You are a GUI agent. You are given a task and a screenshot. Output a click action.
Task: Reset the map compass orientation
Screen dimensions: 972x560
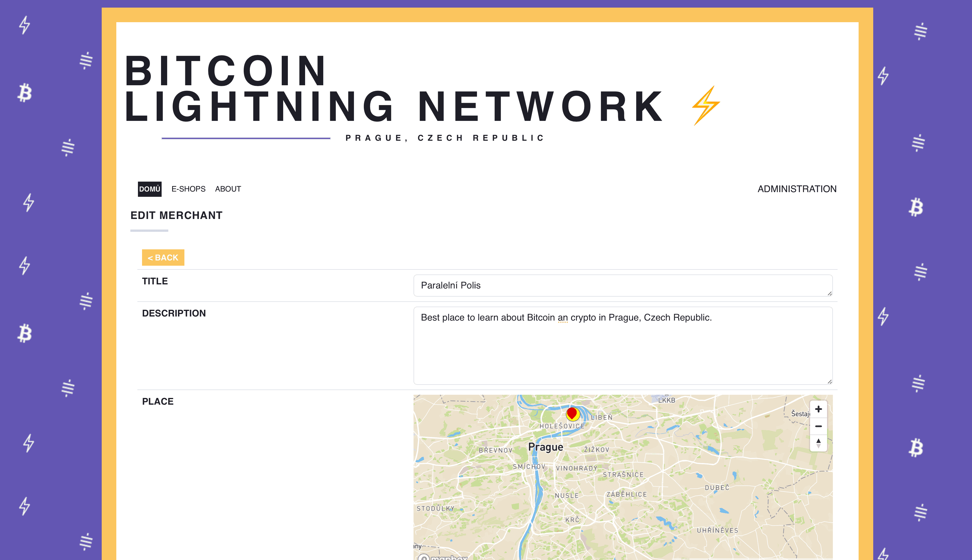tap(818, 443)
